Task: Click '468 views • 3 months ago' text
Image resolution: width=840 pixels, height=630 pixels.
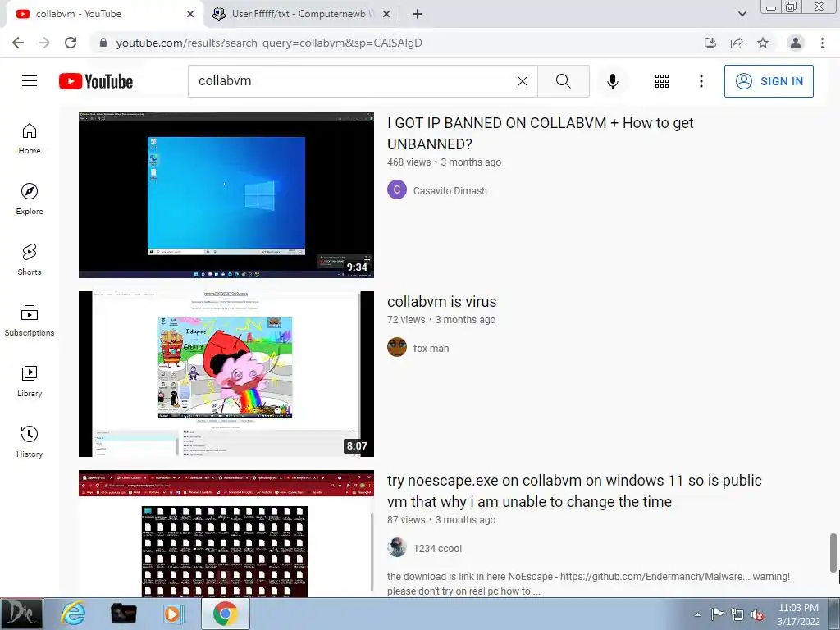Action: (x=444, y=162)
